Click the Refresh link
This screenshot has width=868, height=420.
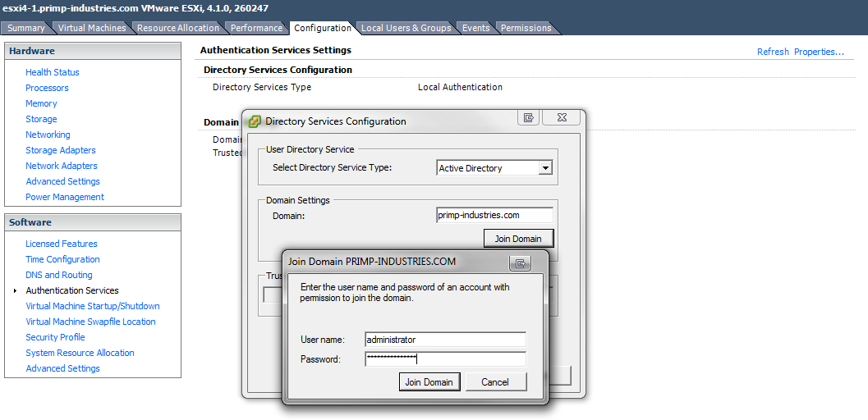point(773,52)
